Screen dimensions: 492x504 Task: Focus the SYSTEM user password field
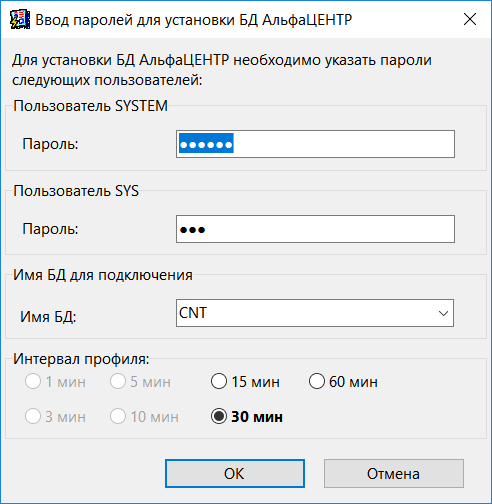coord(315,144)
